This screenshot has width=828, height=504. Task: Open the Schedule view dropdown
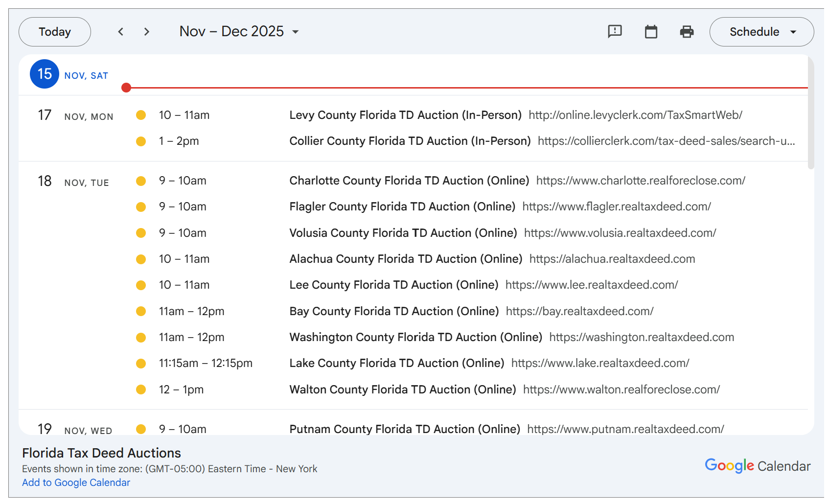[761, 32]
